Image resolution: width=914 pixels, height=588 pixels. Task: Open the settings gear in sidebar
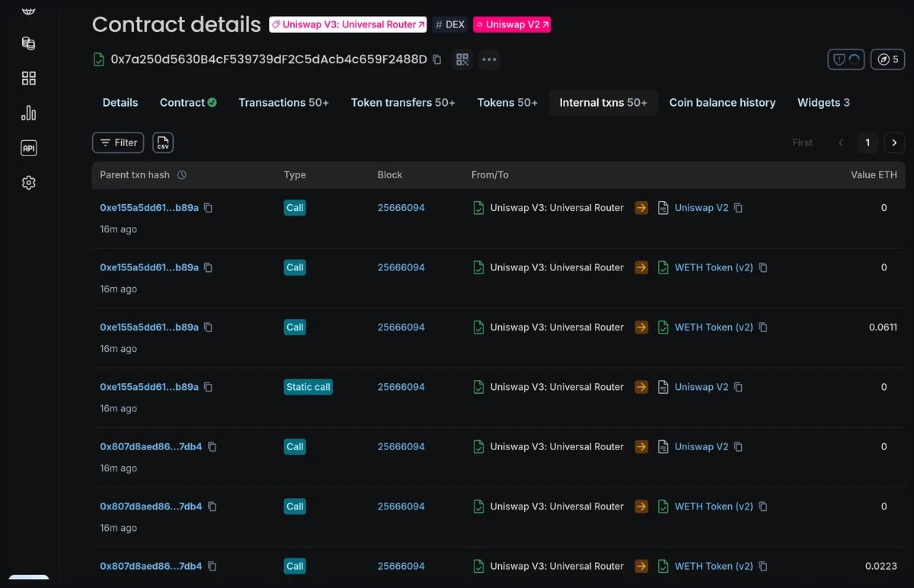29,183
